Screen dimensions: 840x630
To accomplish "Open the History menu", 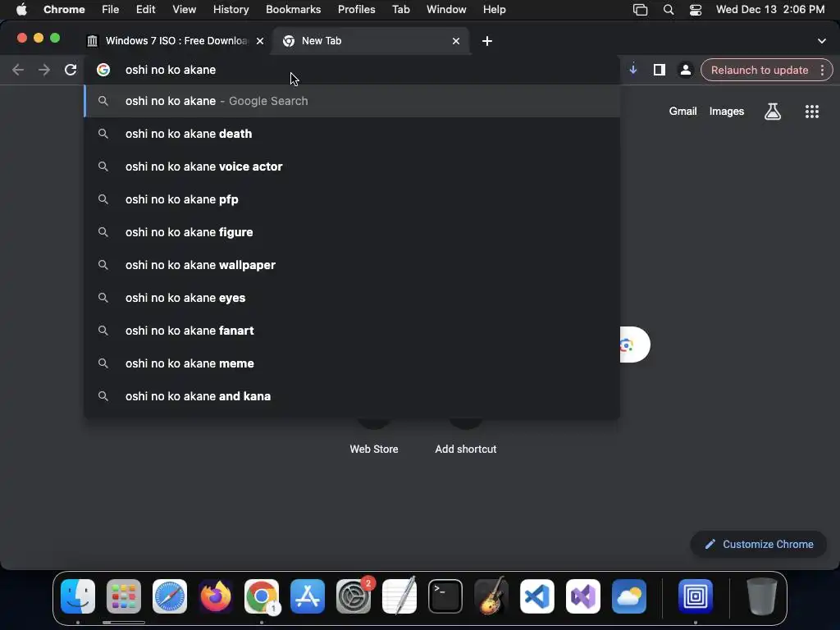I will (231, 10).
